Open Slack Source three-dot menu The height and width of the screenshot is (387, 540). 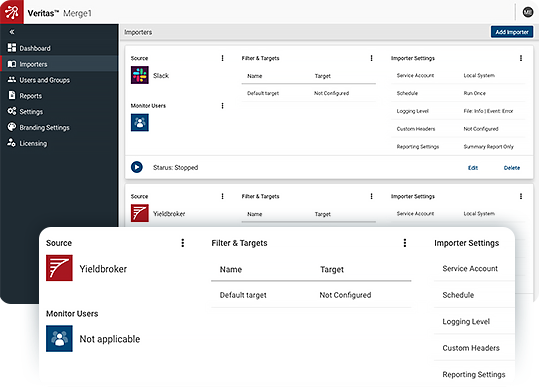222,58
